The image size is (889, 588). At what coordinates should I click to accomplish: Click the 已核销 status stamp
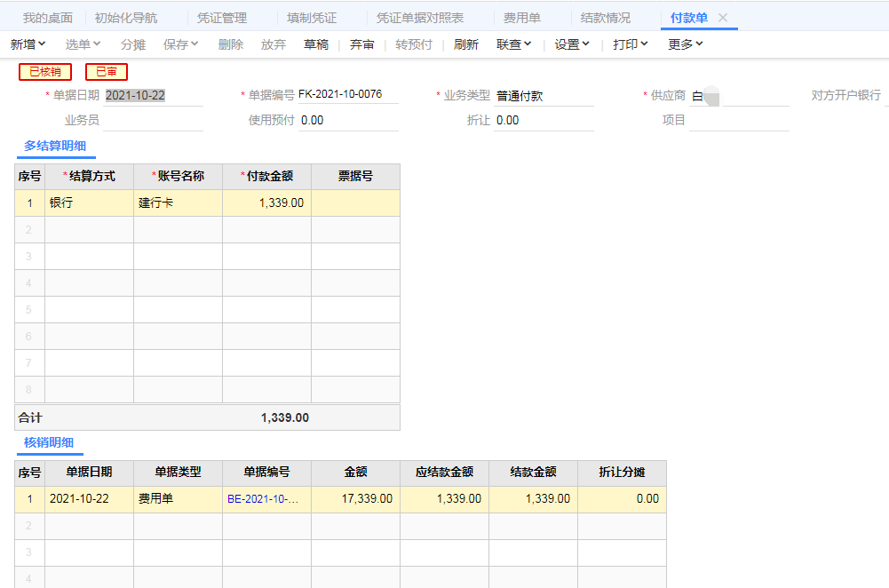pos(45,71)
